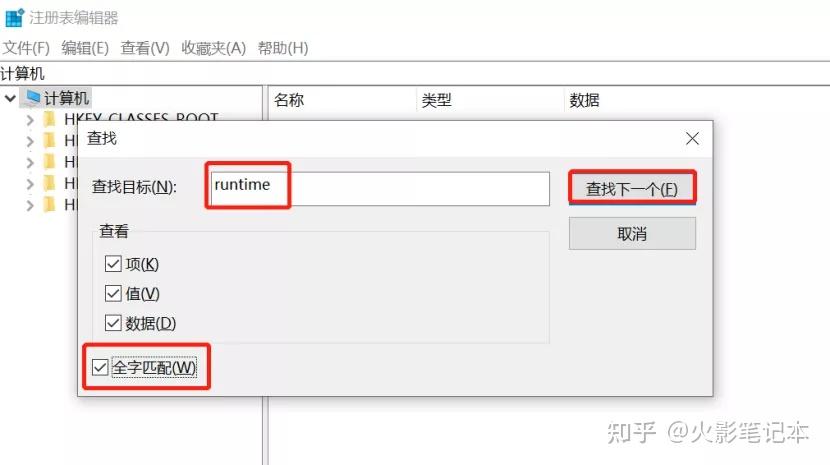Image resolution: width=830 pixels, height=465 pixels.
Task: Click the Registry Editor app icon in title bar
Action: coord(14,17)
